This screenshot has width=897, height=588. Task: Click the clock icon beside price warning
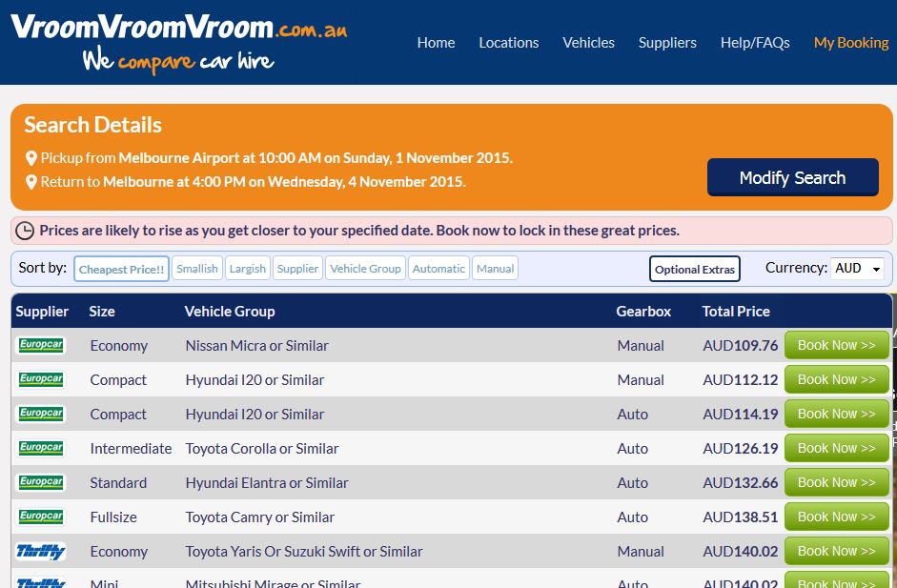[x=25, y=231]
